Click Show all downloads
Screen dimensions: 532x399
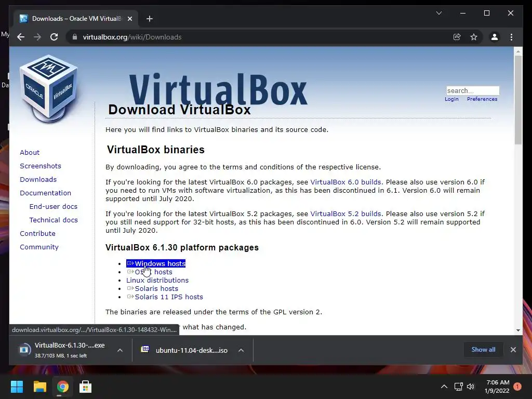(483, 350)
